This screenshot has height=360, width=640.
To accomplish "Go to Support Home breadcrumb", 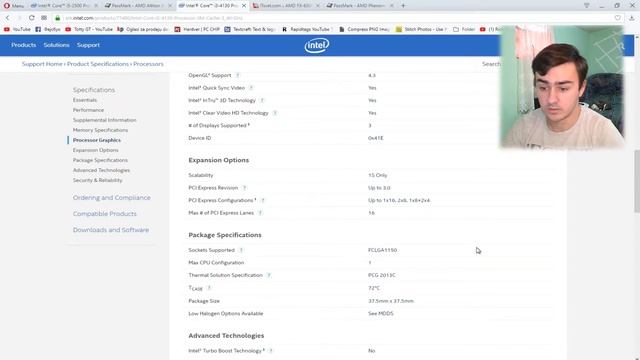I will (42, 64).
